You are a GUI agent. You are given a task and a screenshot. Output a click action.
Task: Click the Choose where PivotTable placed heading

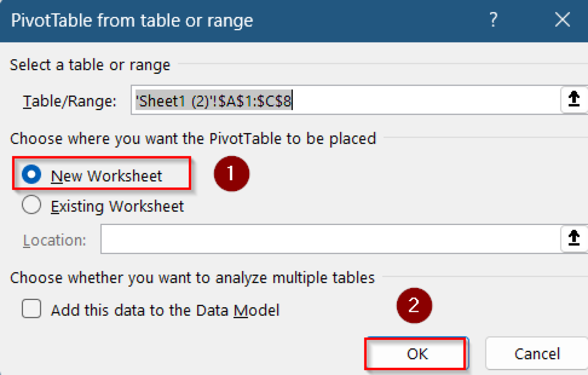[x=193, y=139]
